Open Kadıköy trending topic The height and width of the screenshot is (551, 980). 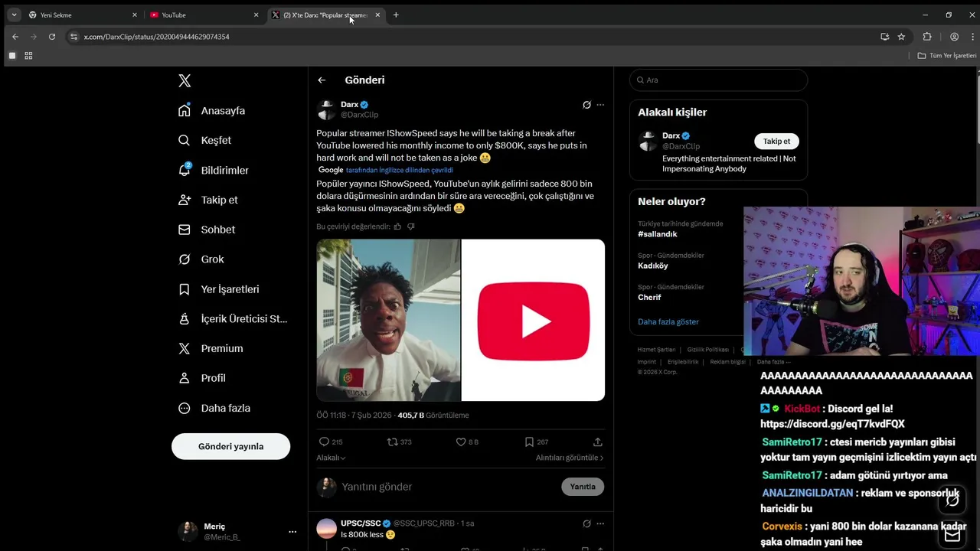(653, 266)
